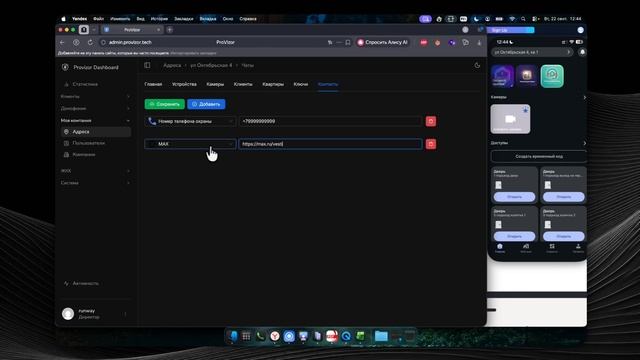Switch to the Камеры tab
The height and width of the screenshot is (360, 640).
[215, 84]
